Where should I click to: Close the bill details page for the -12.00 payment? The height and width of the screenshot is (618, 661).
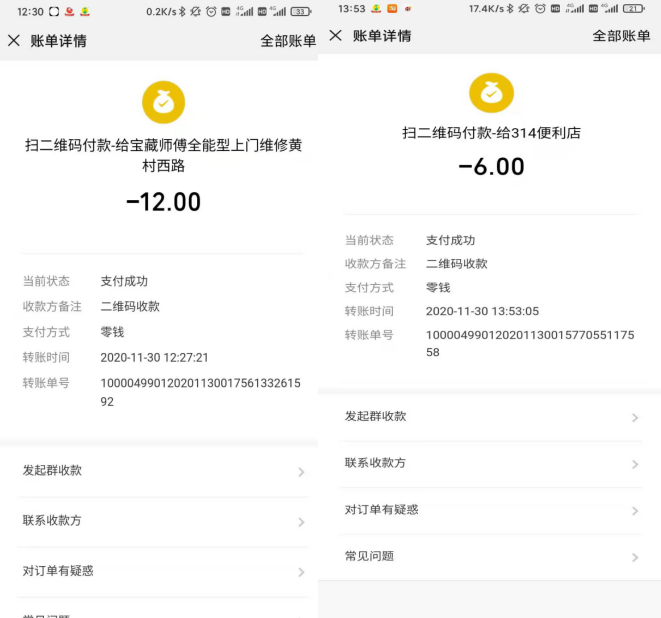13,41
